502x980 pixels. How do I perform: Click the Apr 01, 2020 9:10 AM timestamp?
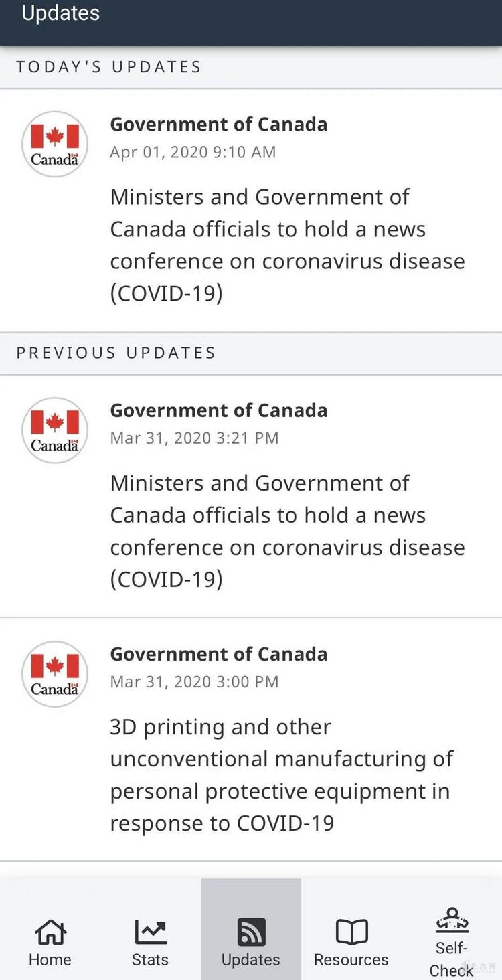pos(193,152)
